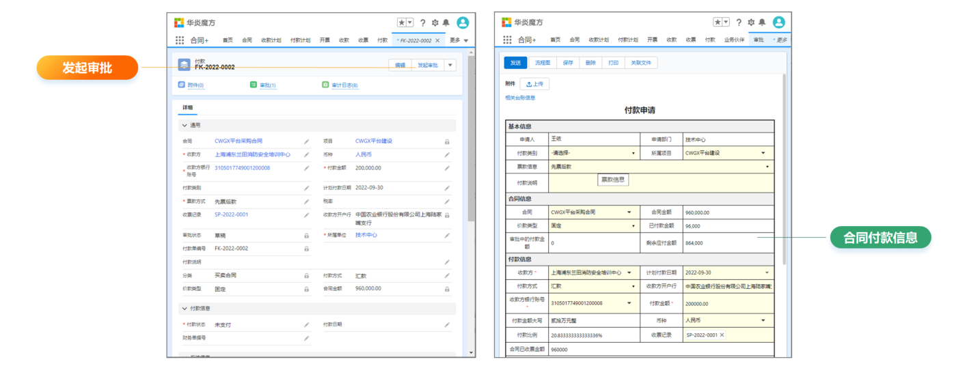Viewport: 980px width, 392px height.
Task: Open app launcher grid in right window
Action: [x=508, y=40]
